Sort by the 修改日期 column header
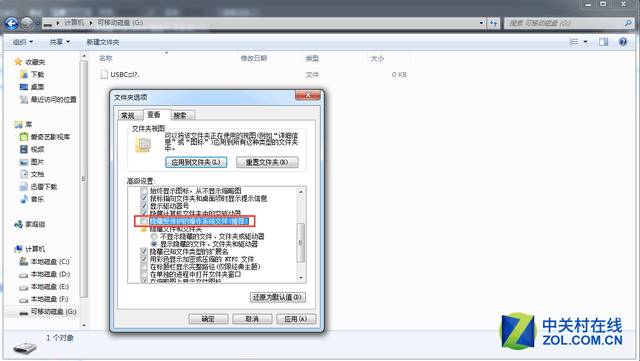The width and height of the screenshot is (640, 361). point(253,58)
